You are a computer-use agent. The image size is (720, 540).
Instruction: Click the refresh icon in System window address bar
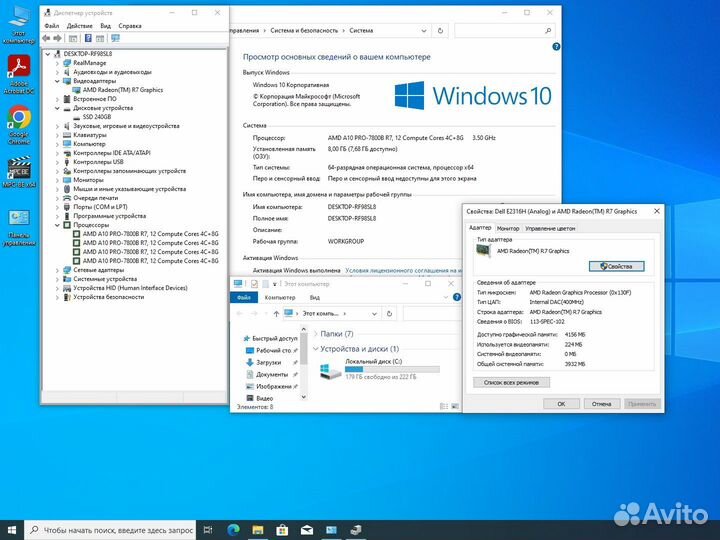tap(440, 31)
